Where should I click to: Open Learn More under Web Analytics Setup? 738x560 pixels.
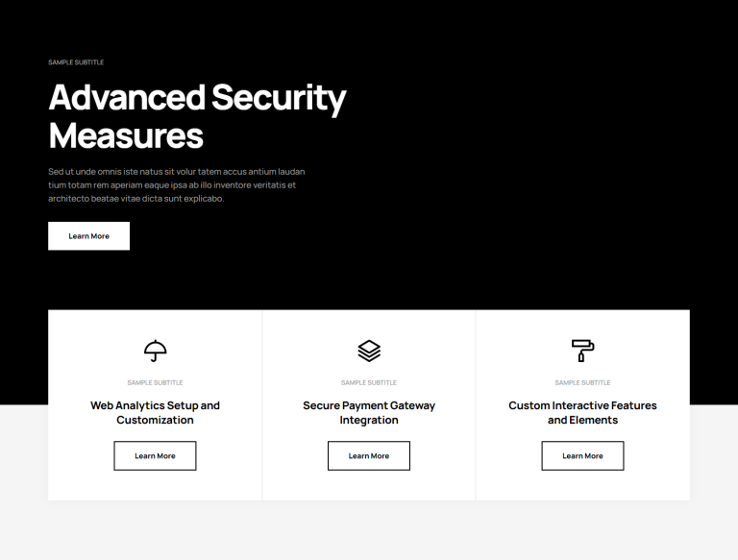pyautogui.click(x=155, y=455)
